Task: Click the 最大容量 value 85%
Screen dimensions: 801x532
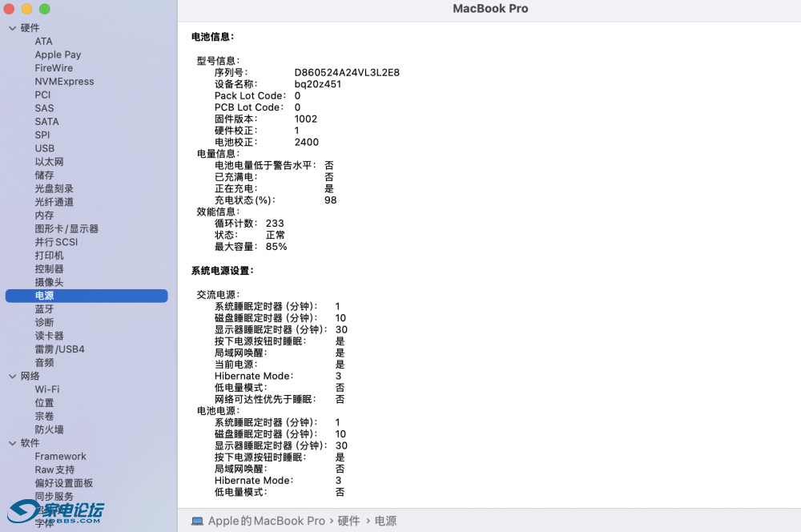Action: point(276,247)
